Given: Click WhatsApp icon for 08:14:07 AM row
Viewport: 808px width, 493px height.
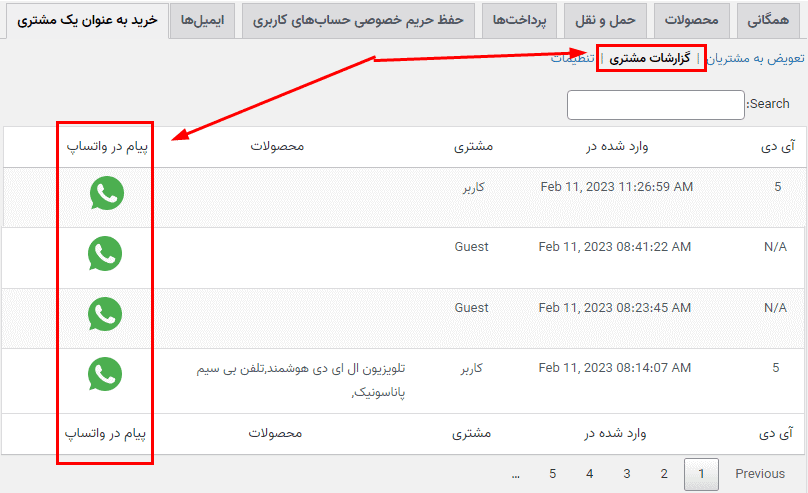Looking at the screenshot, I should pos(105,374).
